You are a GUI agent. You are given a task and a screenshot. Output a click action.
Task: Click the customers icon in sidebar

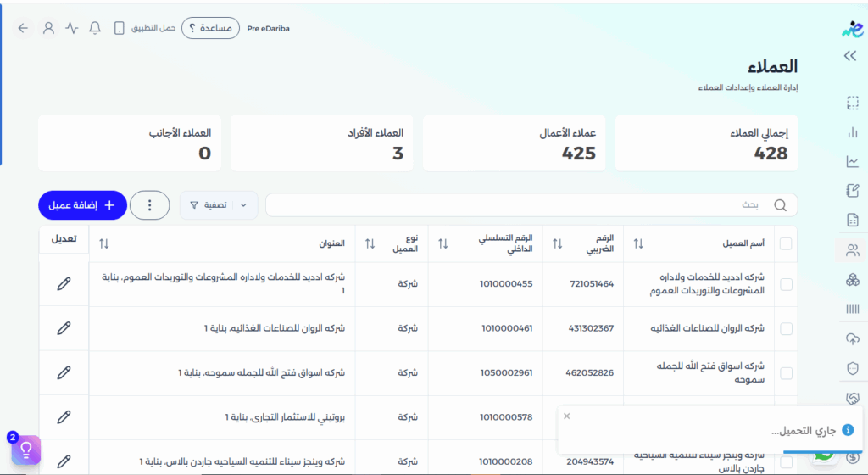pos(852,250)
